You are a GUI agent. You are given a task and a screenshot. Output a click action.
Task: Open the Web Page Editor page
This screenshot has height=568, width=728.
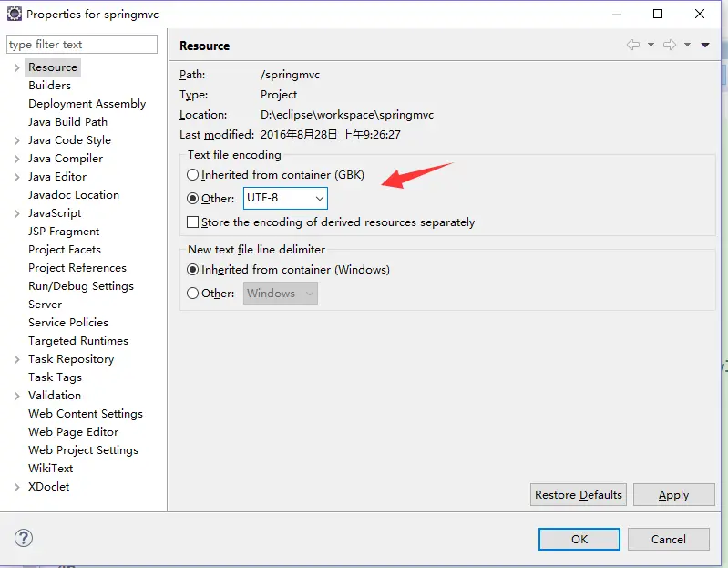pyautogui.click(x=74, y=432)
